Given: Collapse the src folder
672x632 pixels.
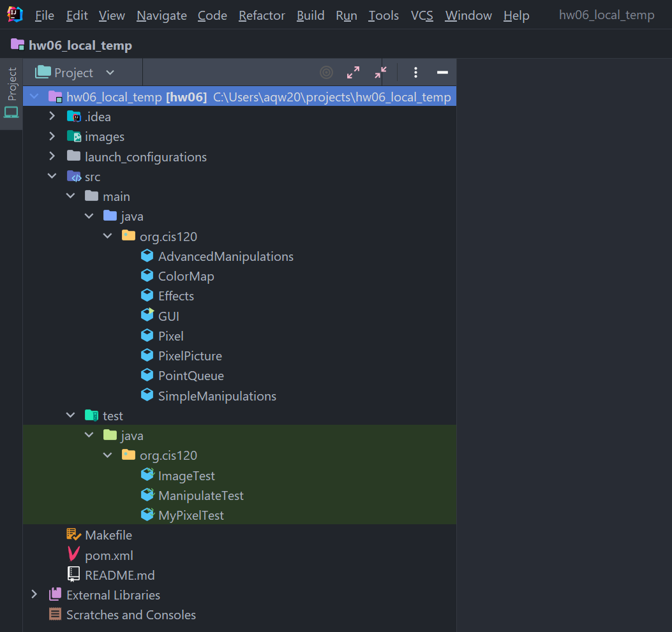Looking at the screenshot, I should [x=52, y=176].
